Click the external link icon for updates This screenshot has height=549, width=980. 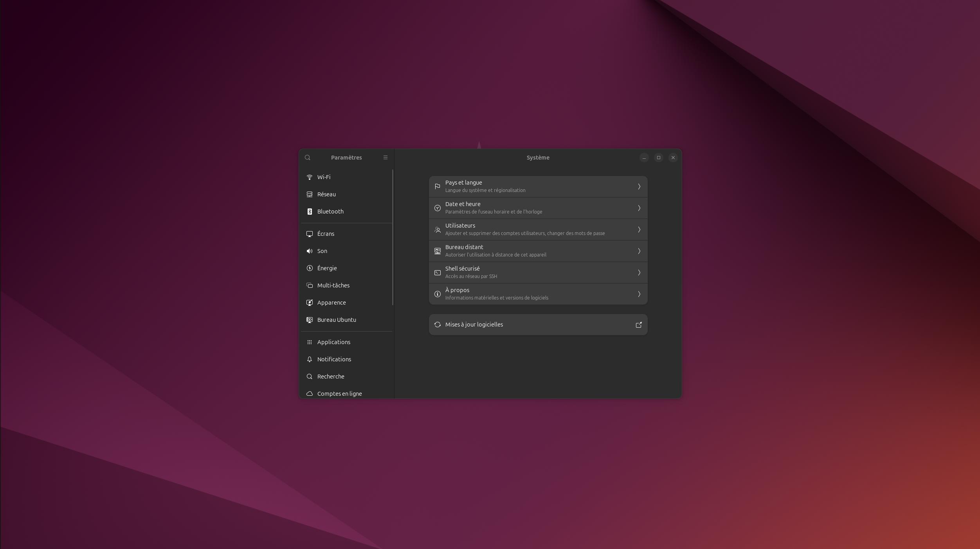[639, 325]
